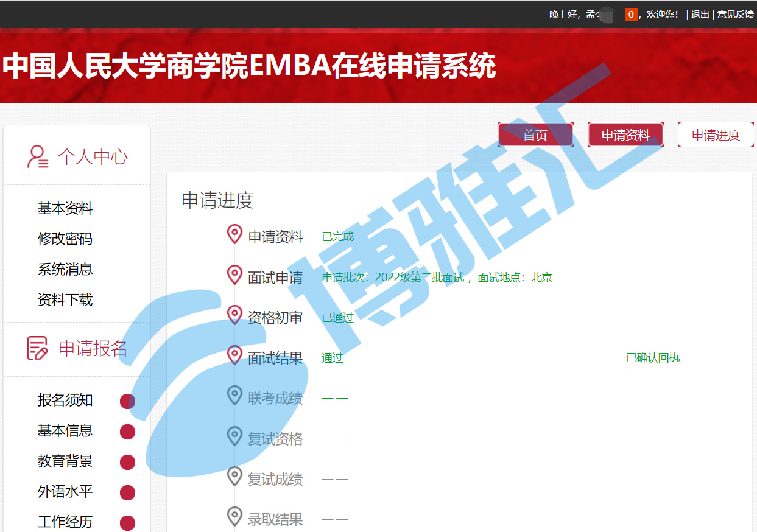This screenshot has height=532, width=757.
Task: Click the red dot beside 基本信息
Action: click(127, 432)
